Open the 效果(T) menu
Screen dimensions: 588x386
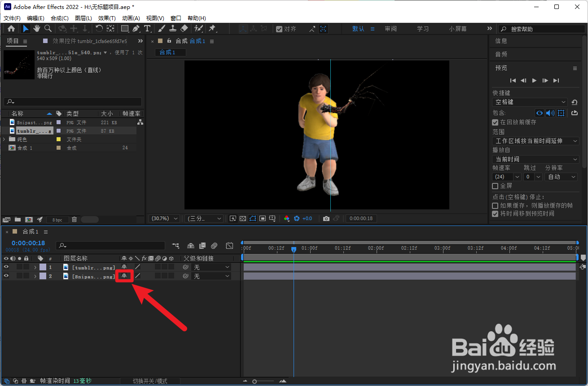(x=107, y=18)
